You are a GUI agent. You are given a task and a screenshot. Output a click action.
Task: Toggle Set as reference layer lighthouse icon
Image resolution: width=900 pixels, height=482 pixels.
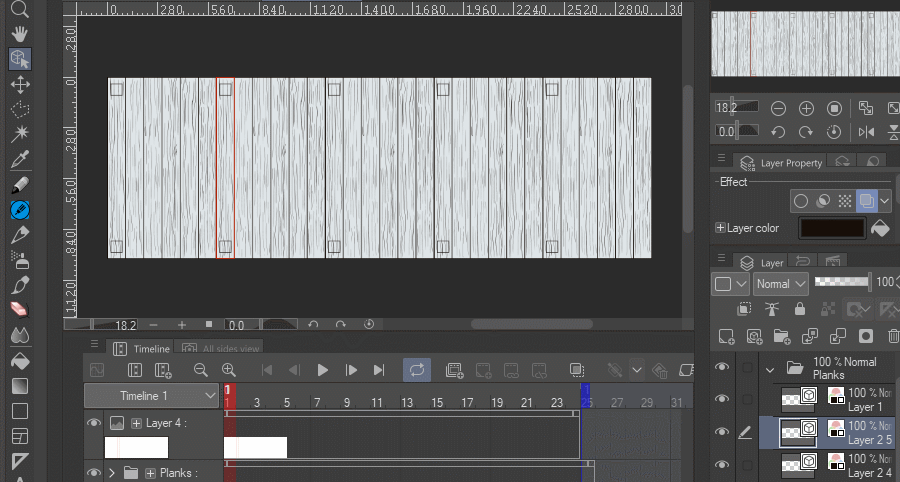point(772,309)
